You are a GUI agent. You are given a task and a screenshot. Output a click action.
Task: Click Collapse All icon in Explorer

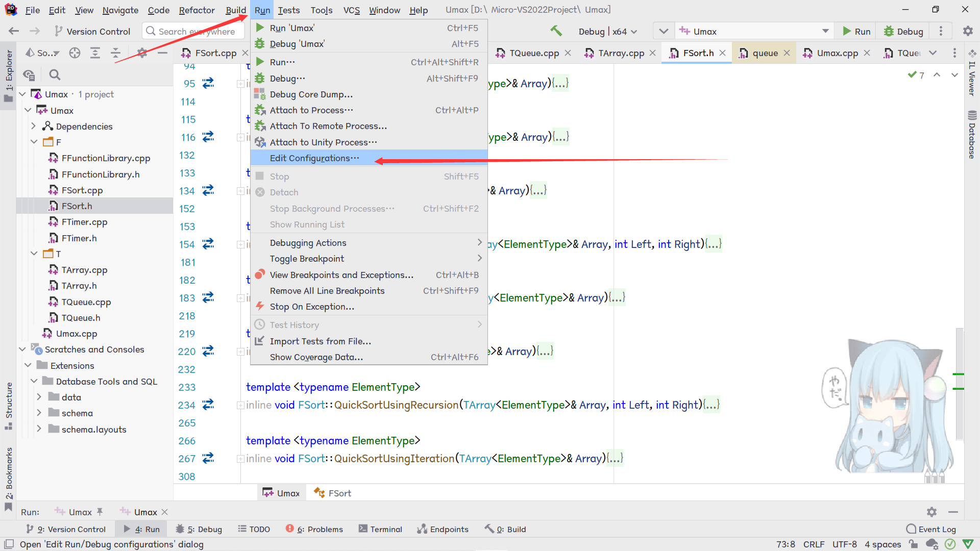pyautogui.click(x=116, y=53)
